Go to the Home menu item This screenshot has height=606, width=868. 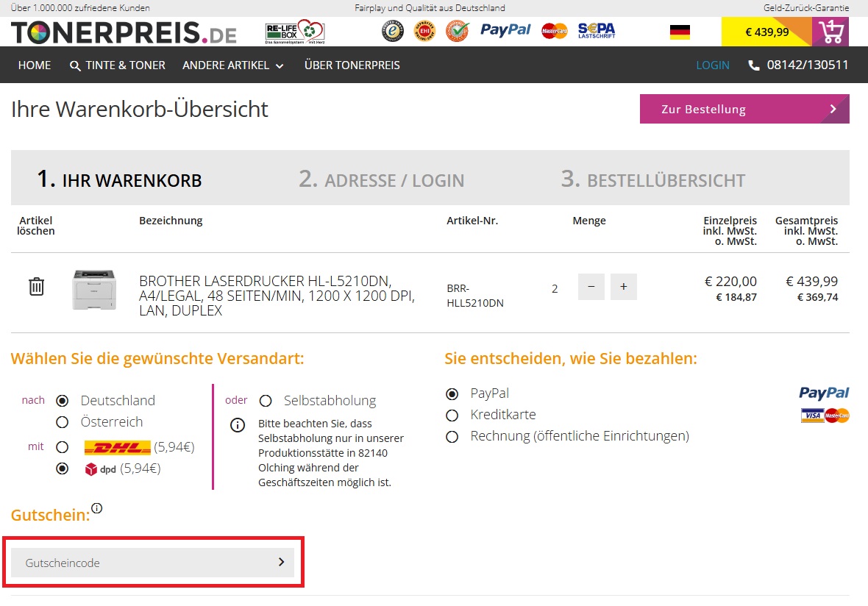click(35, 65)
